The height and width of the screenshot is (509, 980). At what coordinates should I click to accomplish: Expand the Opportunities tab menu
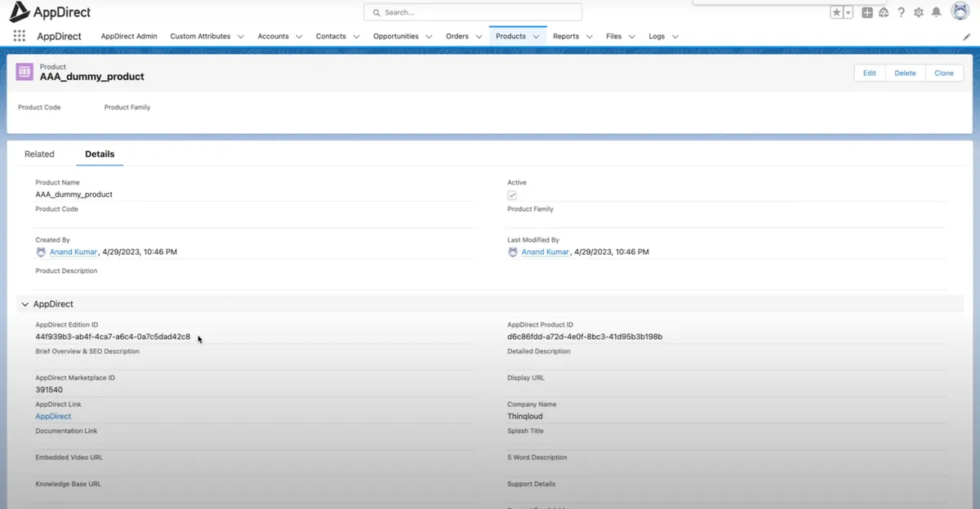[x=429, y=37]
